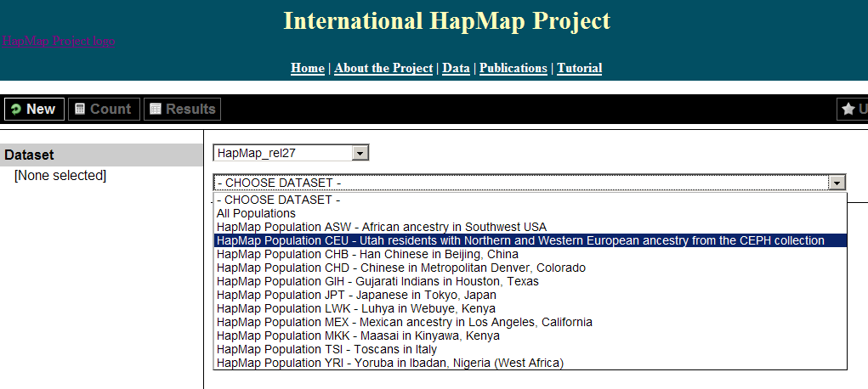This screenshot has height=389, width=868.
Task: Click the Dataset section header in sidebar
Action: [x=101, y=155]
